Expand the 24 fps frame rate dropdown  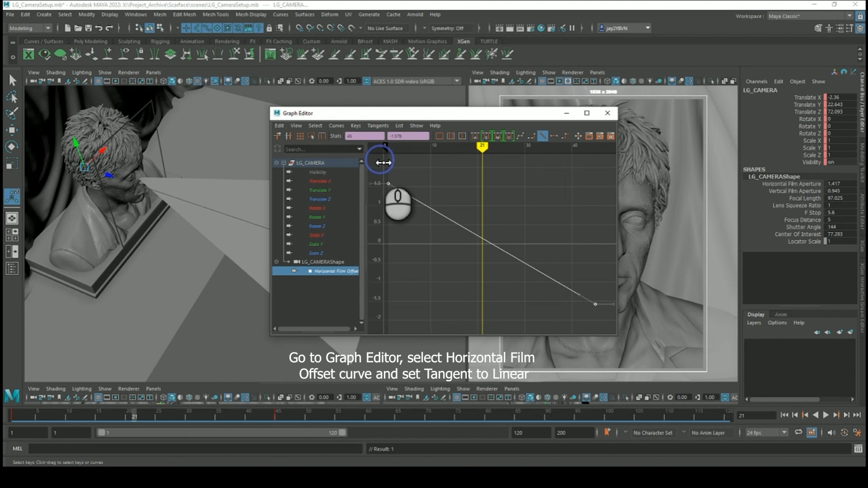click(784, 432)
